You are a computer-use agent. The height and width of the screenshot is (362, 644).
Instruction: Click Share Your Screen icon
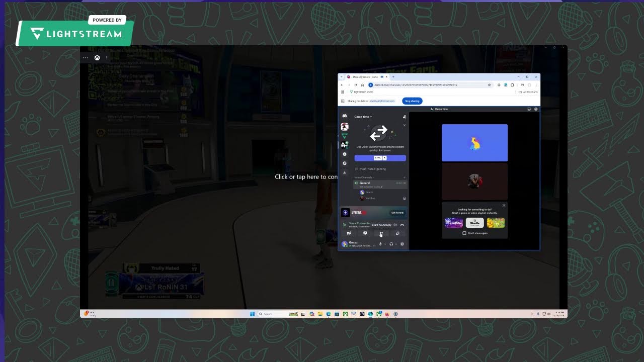tap(365, 233)
